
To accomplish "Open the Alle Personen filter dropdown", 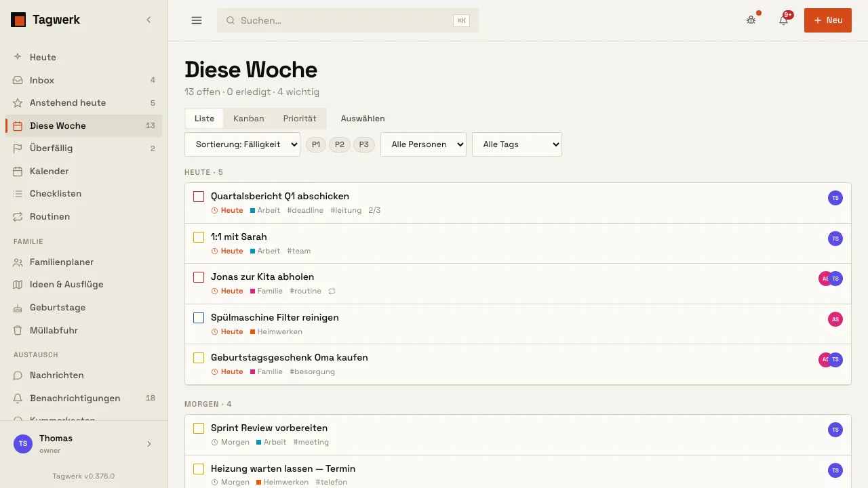I will pyautogui.click(x=423, y=144).
